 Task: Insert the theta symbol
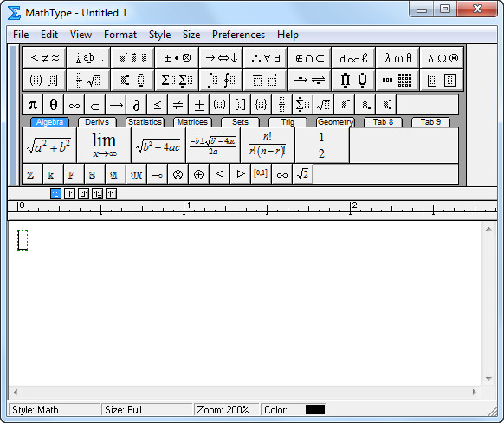54,105
